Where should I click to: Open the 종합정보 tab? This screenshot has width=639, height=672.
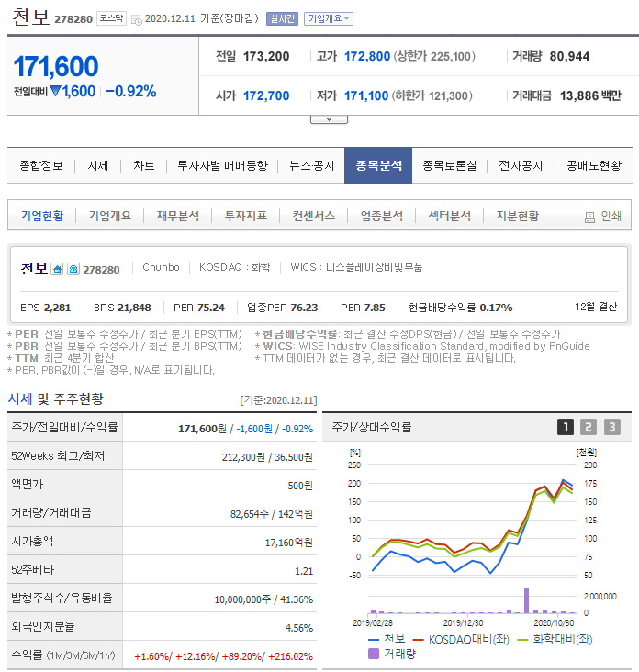(41, 165)
